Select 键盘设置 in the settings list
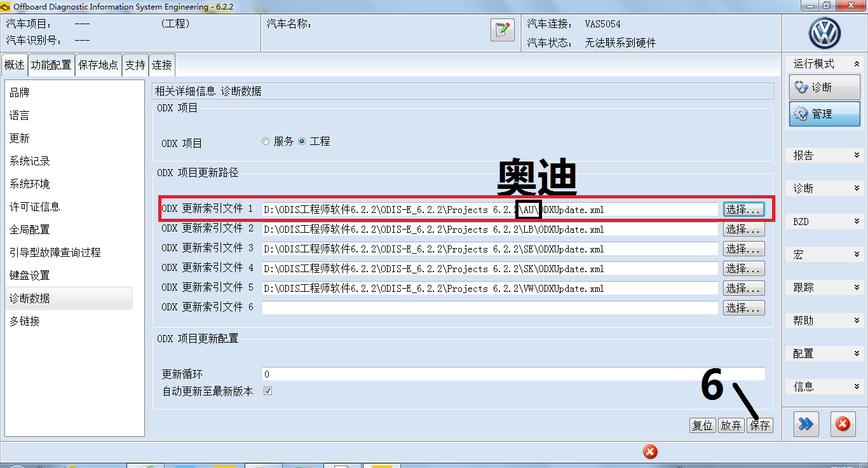 click(69, 276)
